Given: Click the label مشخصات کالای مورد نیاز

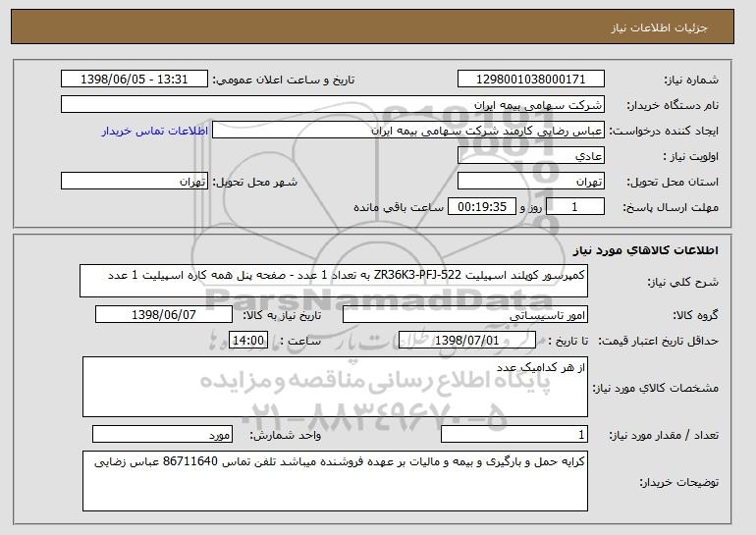Looking at the screenshot, I should [655, 388].
